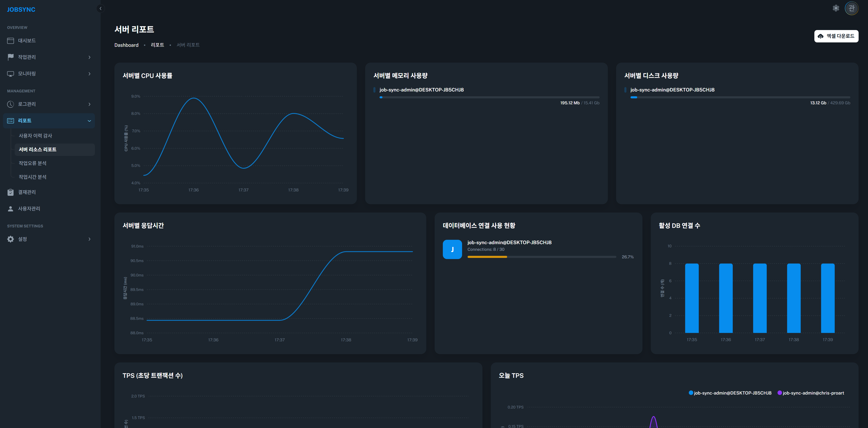Toggle job-sync-admin@DESKTOP-JB5CHJ8 legend in 오늘 TPS
This screenshot has width=868, height=428.
point(730,393)
